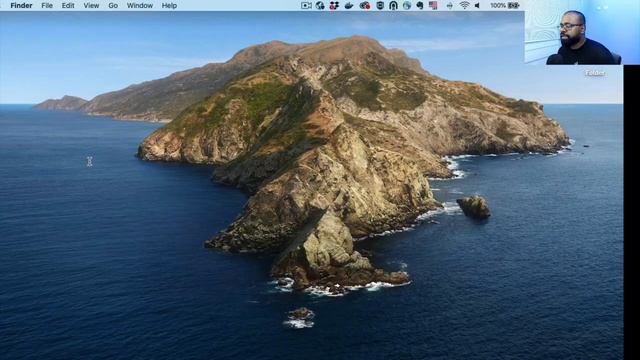Open the volume speaker menu
Viewport: 640px width, 360px height.
tap(477, 6)
